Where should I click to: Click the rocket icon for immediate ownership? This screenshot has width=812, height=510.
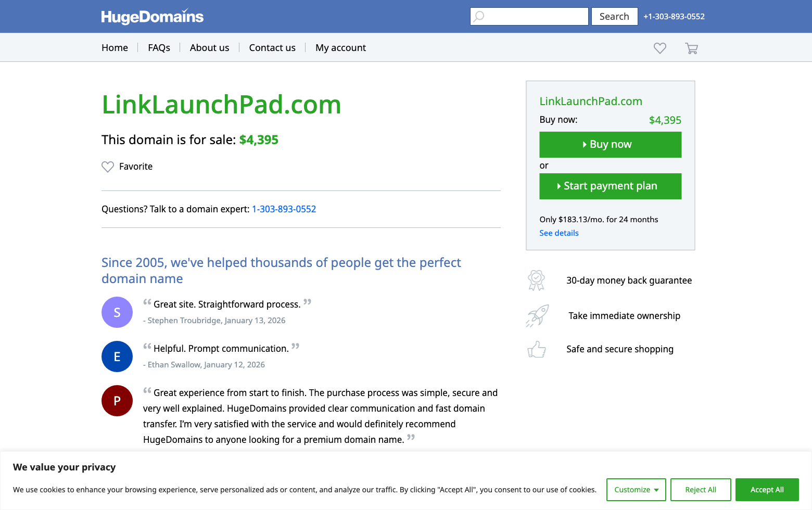(x=538, y=315)
